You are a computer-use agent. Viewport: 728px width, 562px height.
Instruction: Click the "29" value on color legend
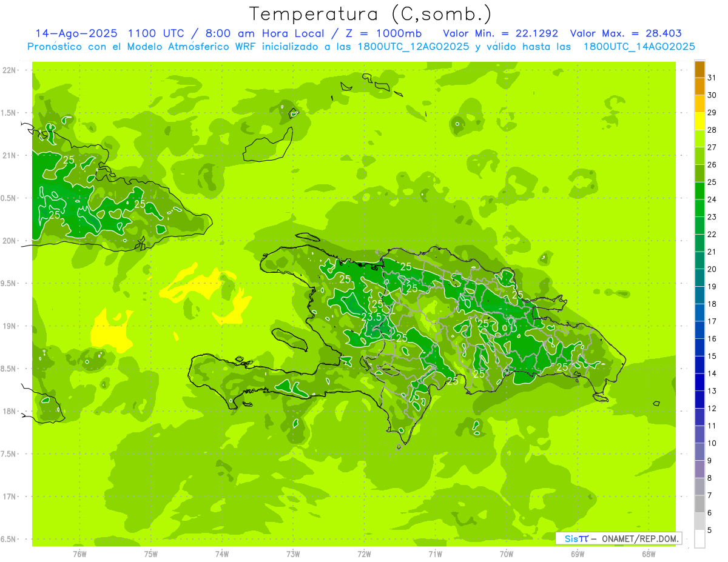[712, 113]
